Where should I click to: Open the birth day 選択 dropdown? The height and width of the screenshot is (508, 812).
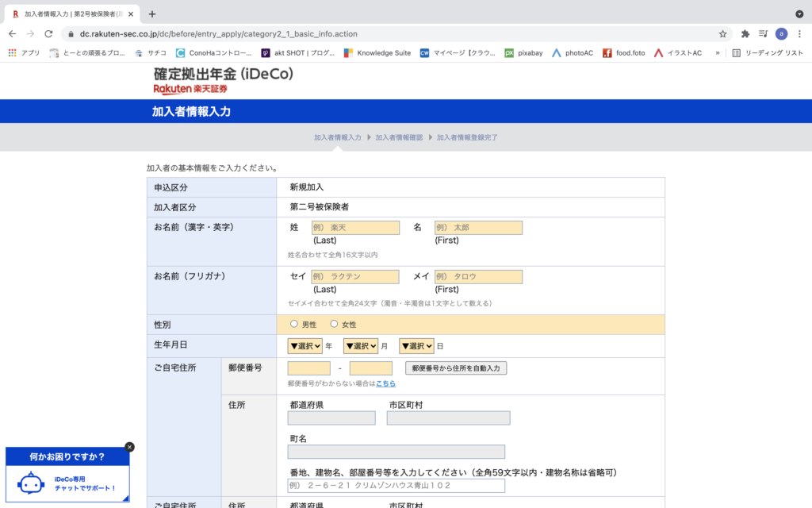click(416, 346)
